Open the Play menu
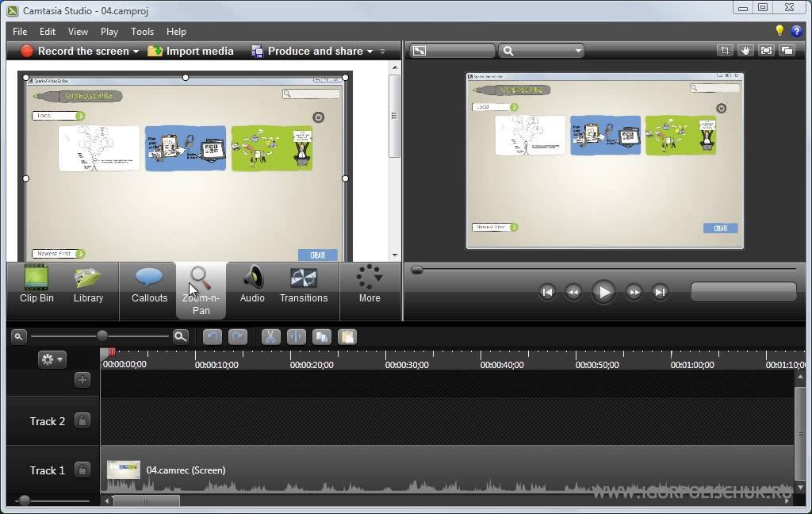 point(109,32)
